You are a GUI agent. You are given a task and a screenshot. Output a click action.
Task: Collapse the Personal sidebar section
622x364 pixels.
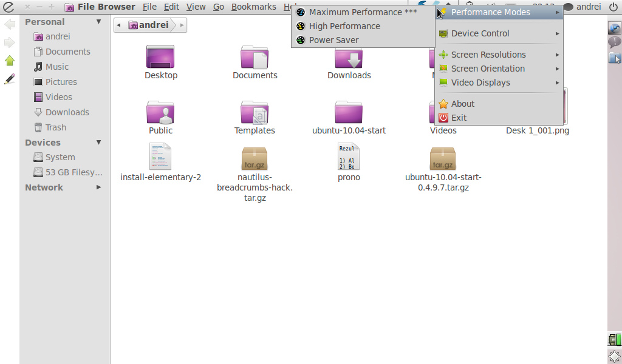point(98,22)
